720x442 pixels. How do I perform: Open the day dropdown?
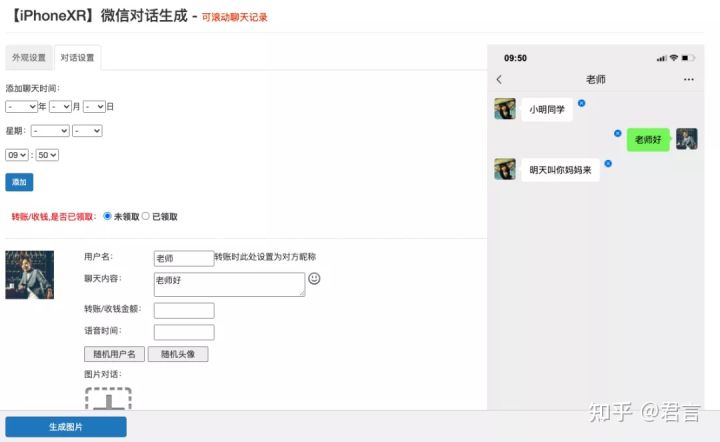[94, 106]
